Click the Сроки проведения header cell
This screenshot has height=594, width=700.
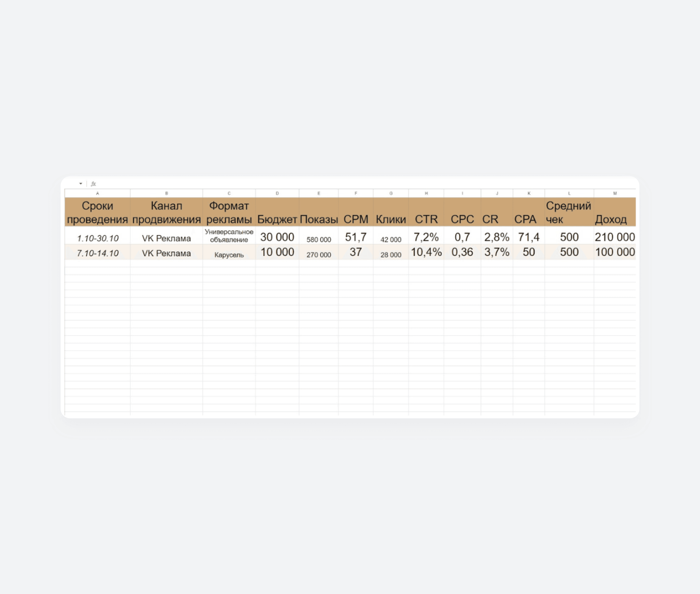[97, 212]
